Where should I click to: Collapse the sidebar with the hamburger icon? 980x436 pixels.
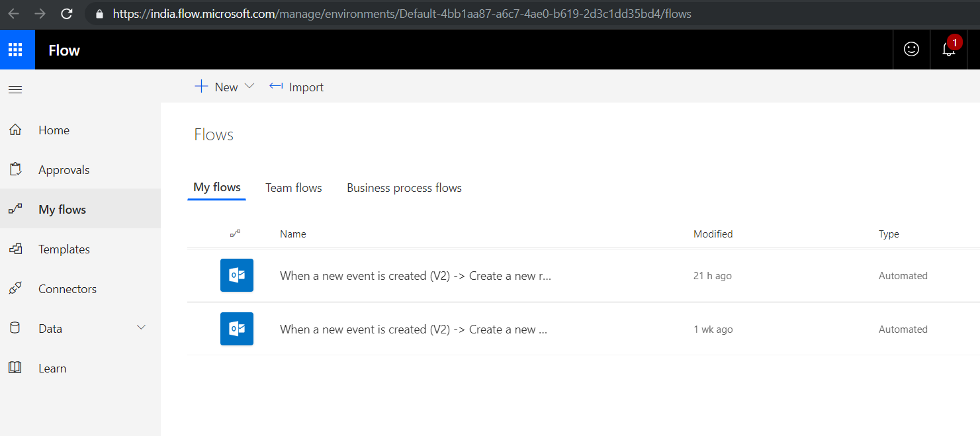point(15,89)
